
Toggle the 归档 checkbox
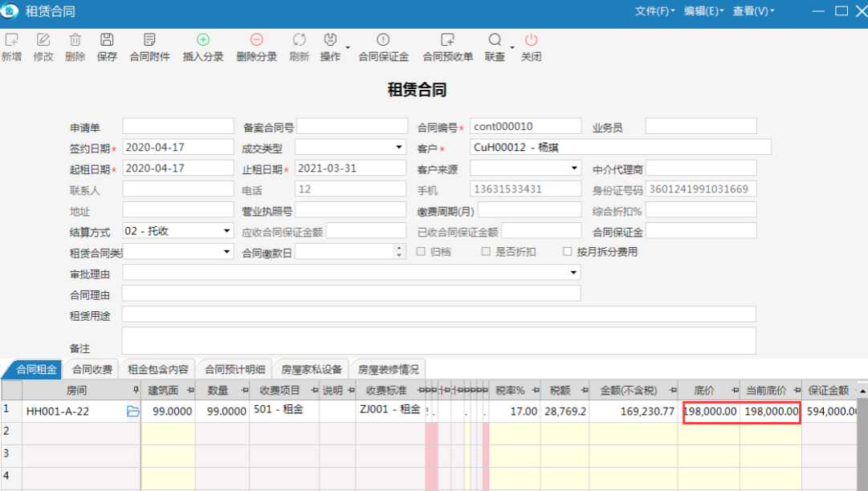421,252
